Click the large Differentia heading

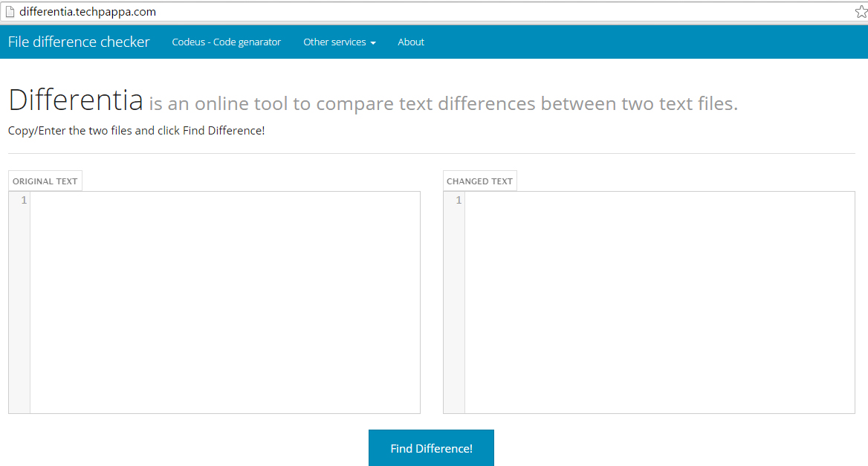pos(74,100)
